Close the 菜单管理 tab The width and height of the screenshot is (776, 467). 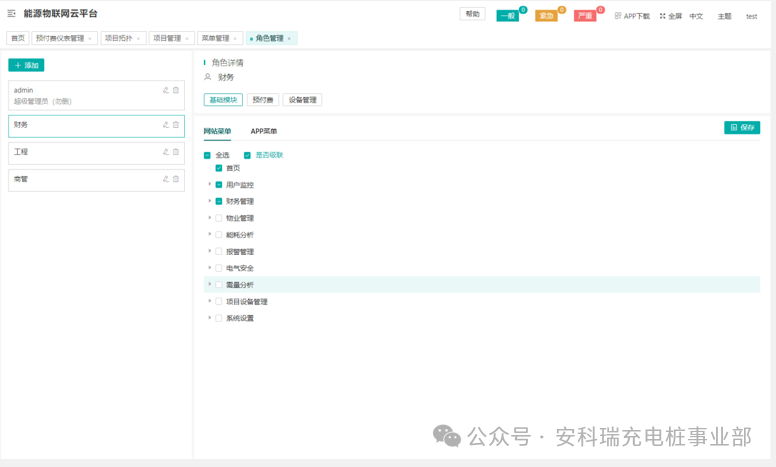[x=235, y=39]
